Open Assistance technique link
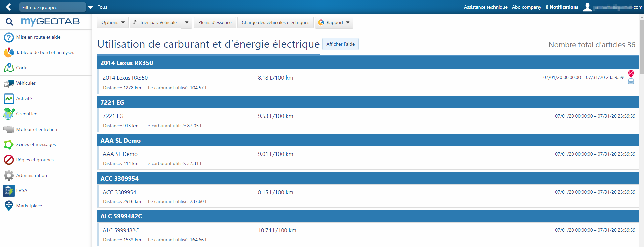 tap(485, 7)
